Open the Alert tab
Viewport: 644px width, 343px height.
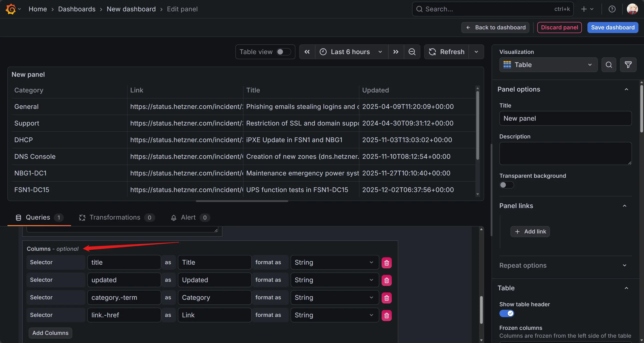pos(188,217)
